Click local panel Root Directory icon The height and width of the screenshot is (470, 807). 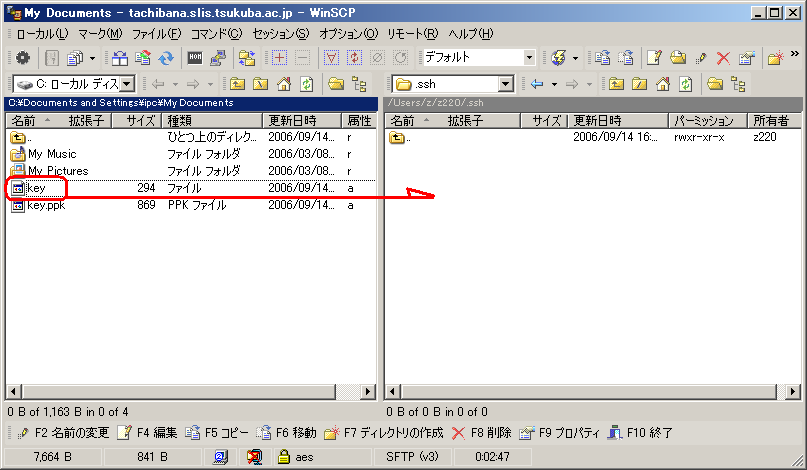tap(260, 84)
